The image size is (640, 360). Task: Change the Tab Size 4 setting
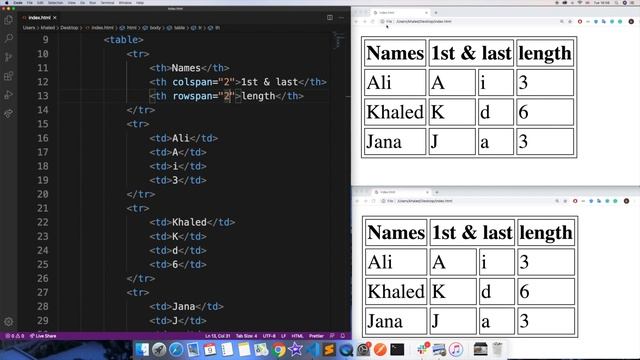coord(247,336)
